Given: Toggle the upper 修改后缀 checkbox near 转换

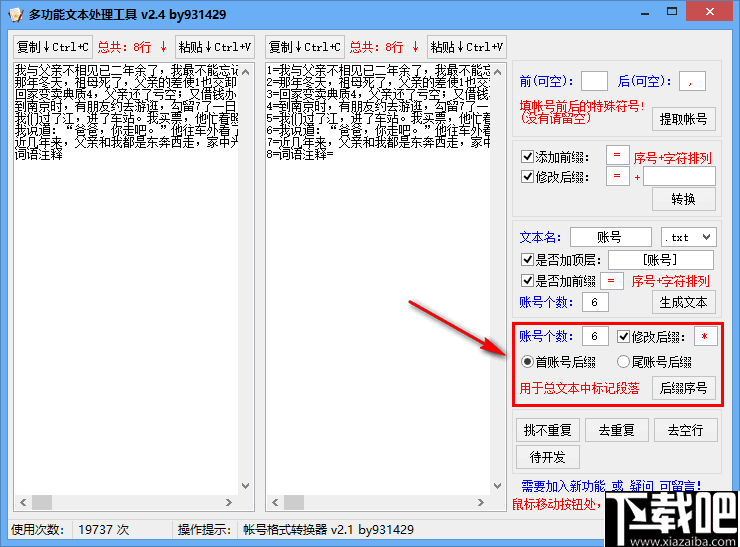Looking at the screenshot, I should tap(527, 177).
